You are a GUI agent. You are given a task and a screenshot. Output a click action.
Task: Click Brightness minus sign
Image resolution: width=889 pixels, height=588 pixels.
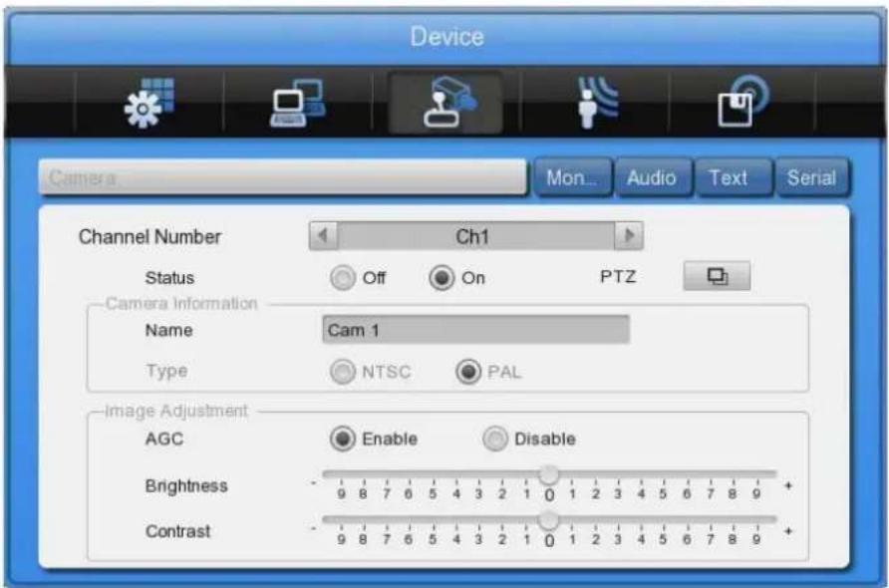tap(313, 483)
